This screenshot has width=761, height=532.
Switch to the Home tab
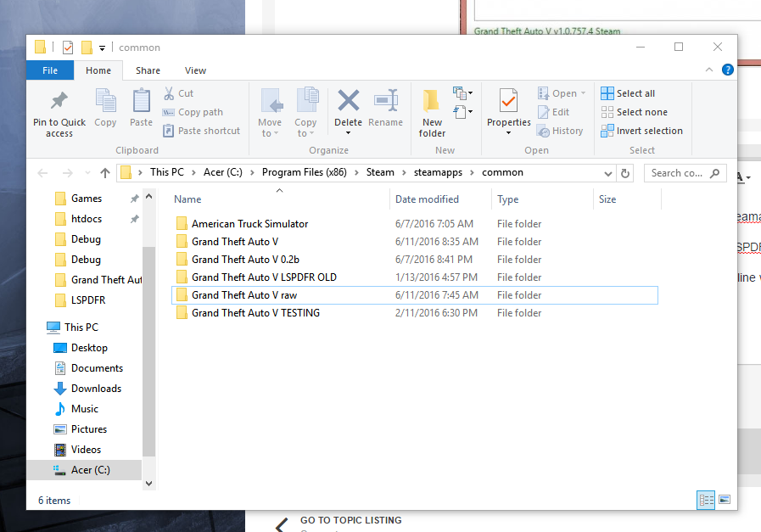coord(98,70)
